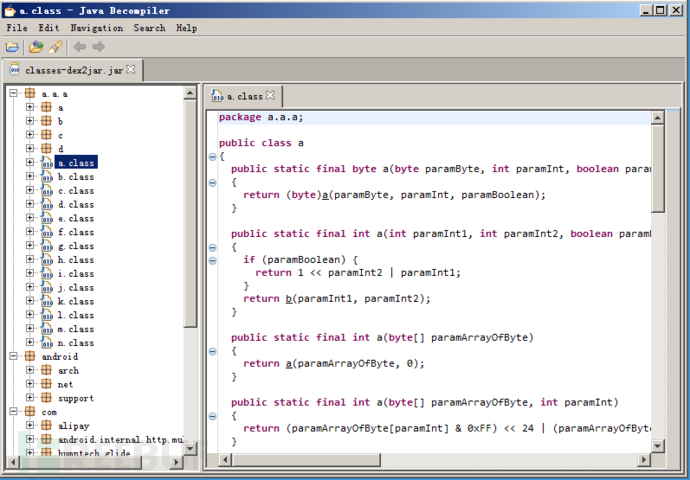
Task: Expand the arch package node
Action: tap(30, 370)
